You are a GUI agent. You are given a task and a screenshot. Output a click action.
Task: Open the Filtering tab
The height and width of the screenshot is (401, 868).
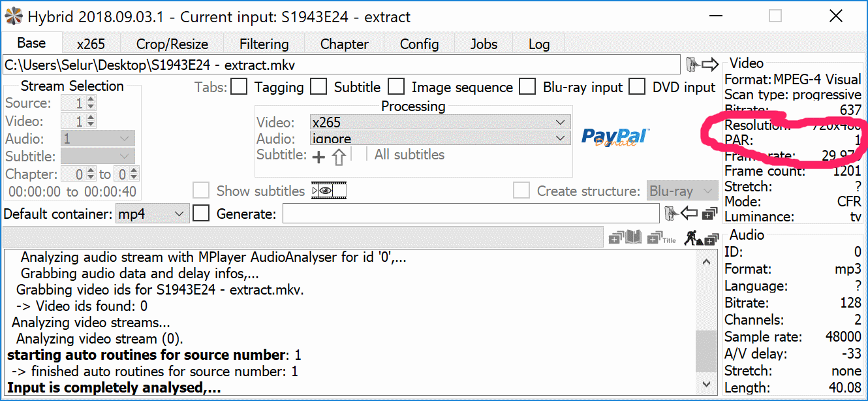[264, 44]
